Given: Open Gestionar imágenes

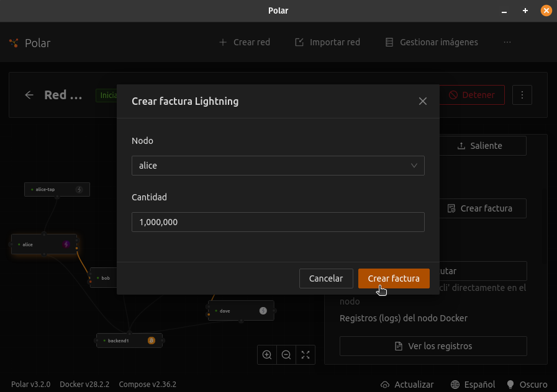Looking at the screenshot, I should (432, 42).
